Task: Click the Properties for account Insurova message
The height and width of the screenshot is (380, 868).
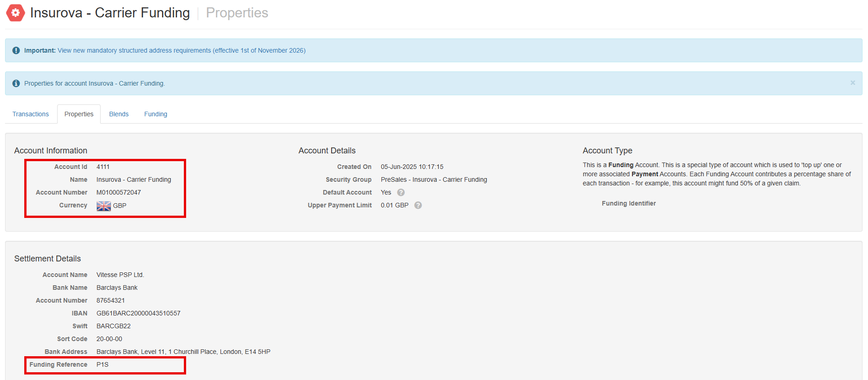Action: tap(95, 83)
